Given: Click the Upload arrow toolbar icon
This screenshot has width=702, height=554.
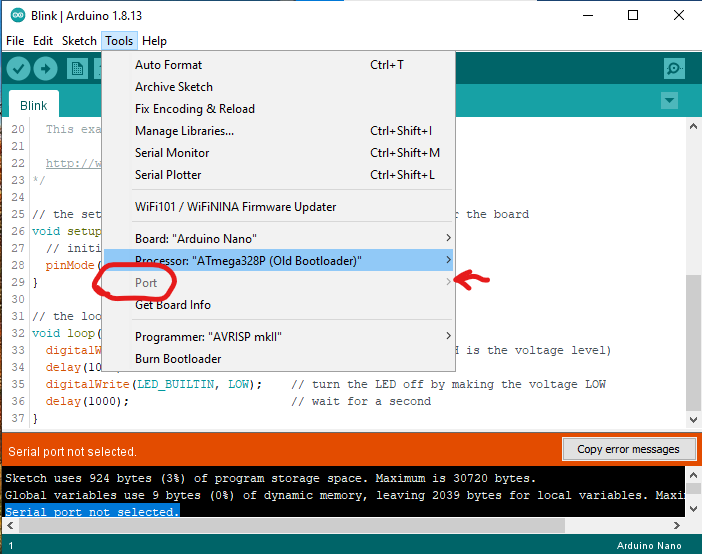Looking at the screenshot, I should coord(46,69).
